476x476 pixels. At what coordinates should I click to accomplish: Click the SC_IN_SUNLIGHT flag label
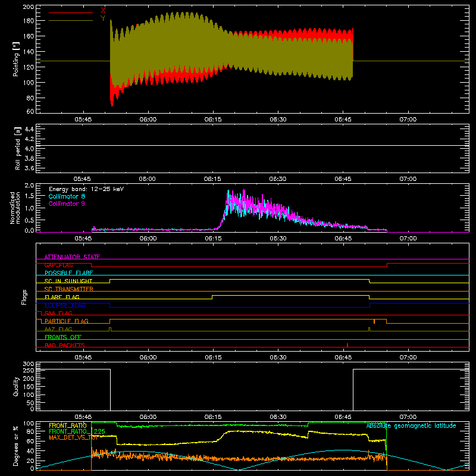68,281
